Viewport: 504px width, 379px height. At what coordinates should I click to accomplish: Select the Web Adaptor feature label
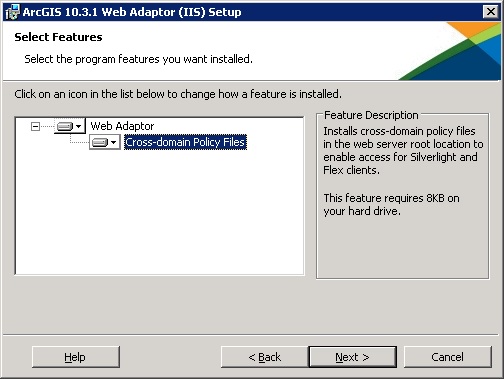click(x=122, y=126)
